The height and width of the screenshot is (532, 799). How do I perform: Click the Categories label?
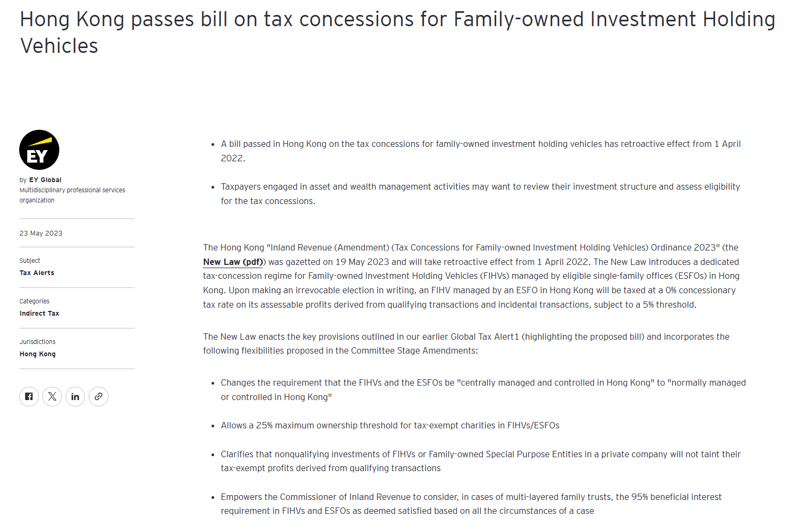(x=35, y=301)
